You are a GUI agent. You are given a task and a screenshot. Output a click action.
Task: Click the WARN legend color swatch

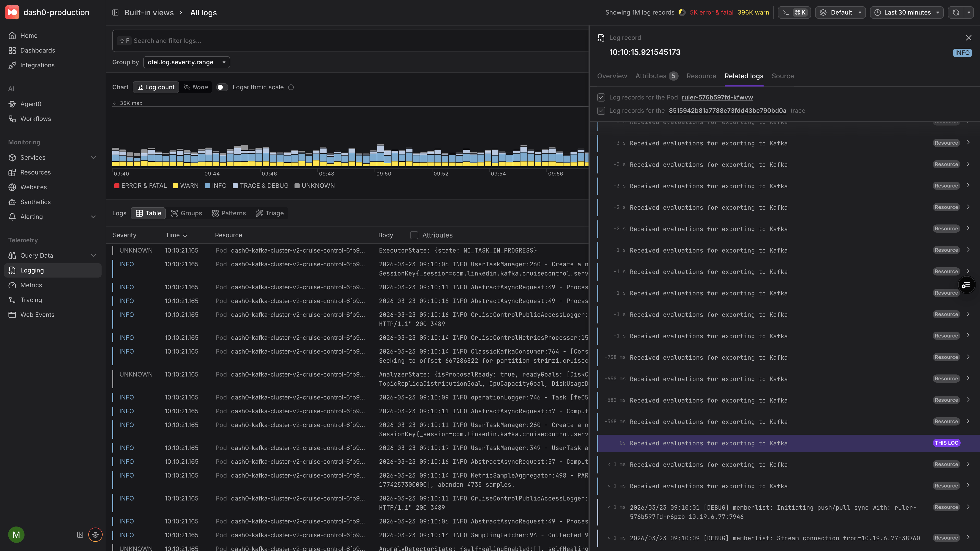pyautogui.click(x=175, y=185)
